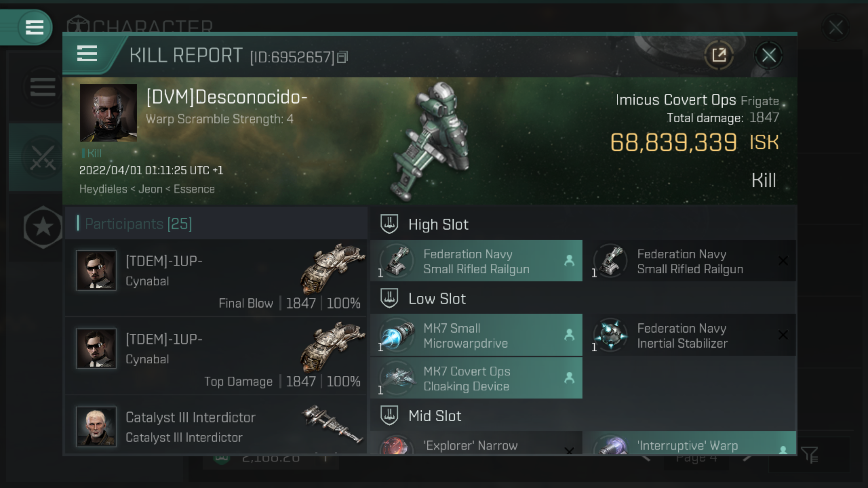This screenshot has width=868, height=488.
Task: Select the Mid Slot shield icon
Action: (389, 415)
